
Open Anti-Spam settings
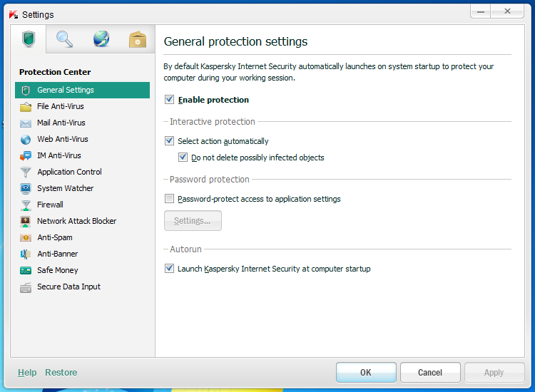82,237
